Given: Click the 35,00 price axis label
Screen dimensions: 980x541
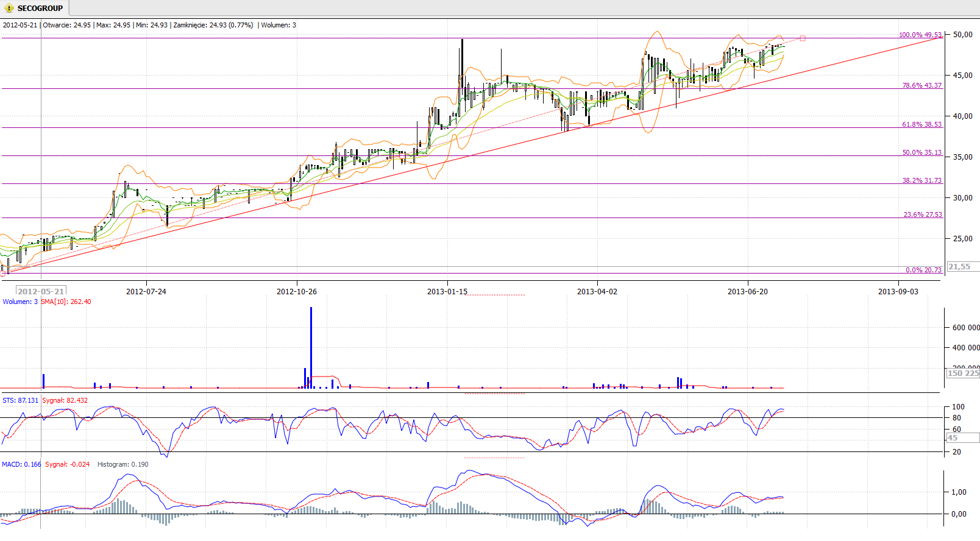Looking at the screenshot, I should tap(963, 157).
